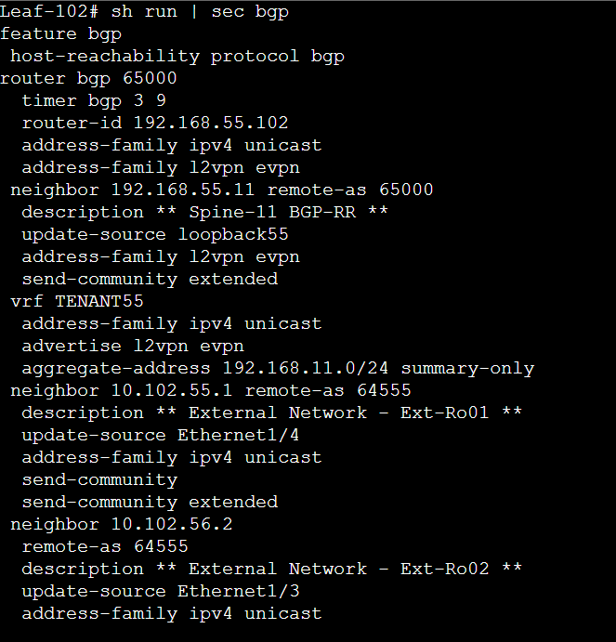
Task: Click the 'advertise l2vpn evpn' line
Action: point(133,346)
